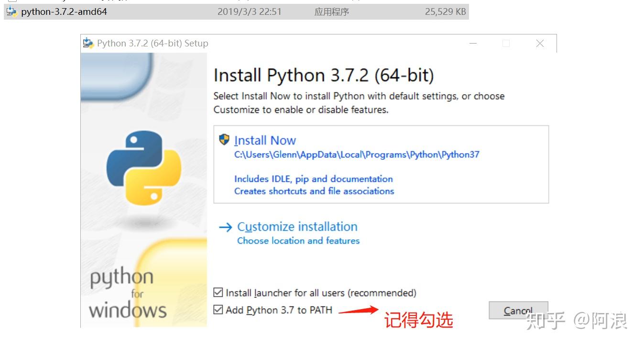Click the file size 25,529 KB

coord(445,11)
